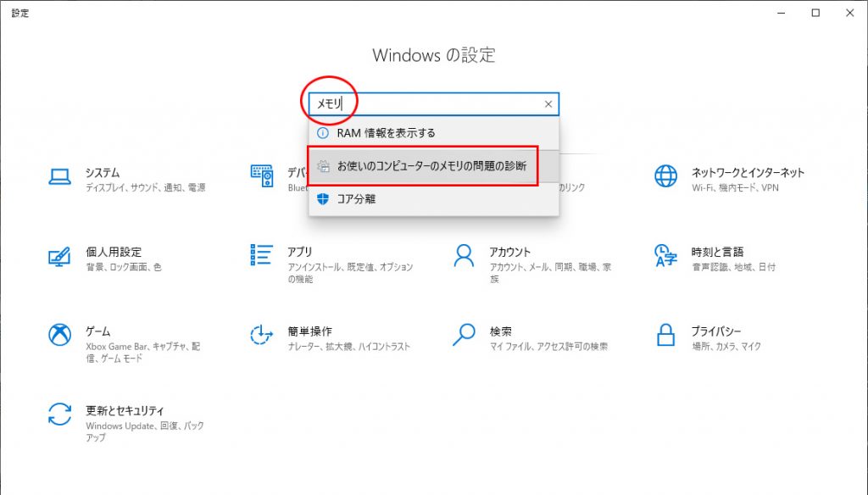Click the Privacy (プライバシー) lock icon
Screen dimensions: 868x495
(x=665, y=336)
